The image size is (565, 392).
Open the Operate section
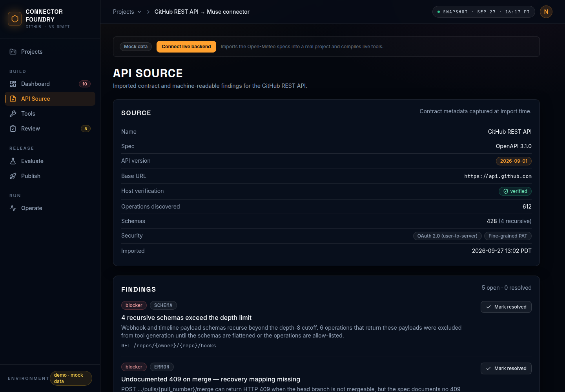tap(50, 208)
